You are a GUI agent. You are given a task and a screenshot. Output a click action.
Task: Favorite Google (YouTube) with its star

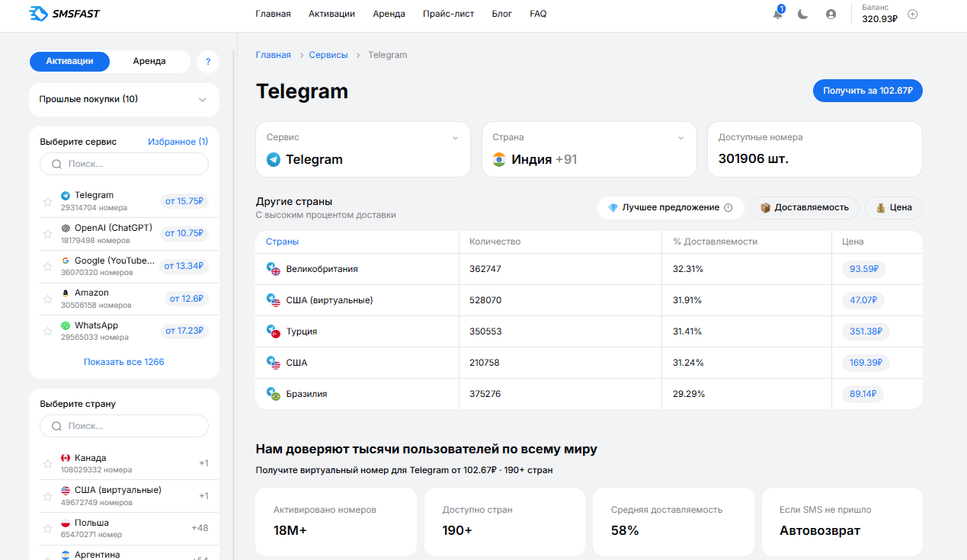pyautogui.click(x=47, y=267)
